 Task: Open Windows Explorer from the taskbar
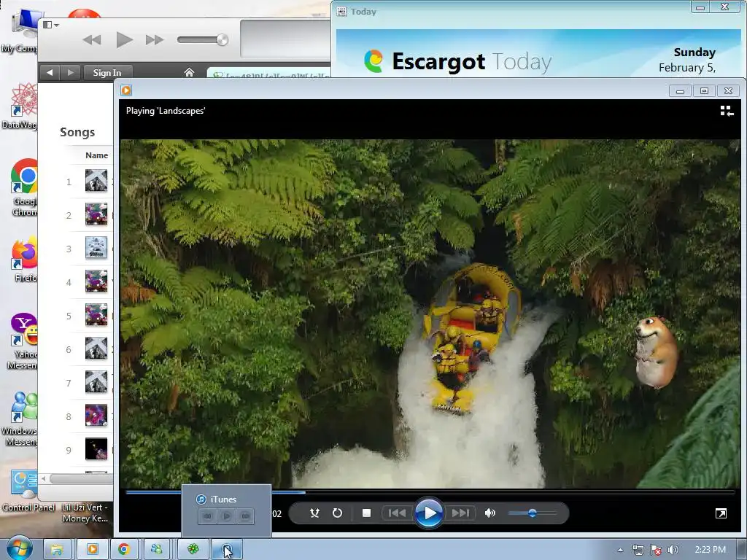click(57, 550)
